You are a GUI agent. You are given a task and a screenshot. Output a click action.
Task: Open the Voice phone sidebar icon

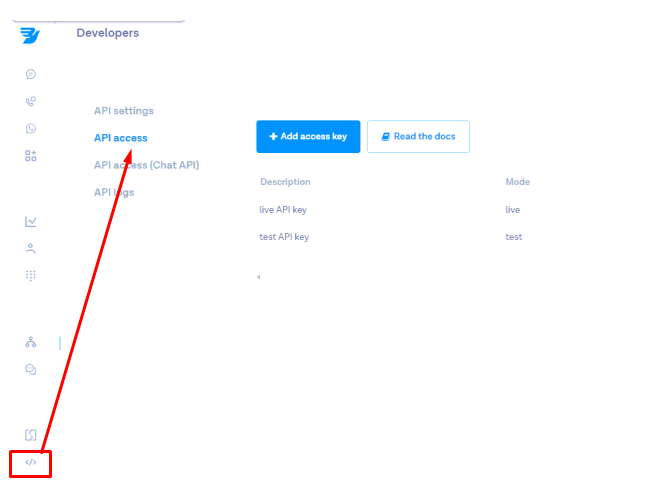point(31,101)
